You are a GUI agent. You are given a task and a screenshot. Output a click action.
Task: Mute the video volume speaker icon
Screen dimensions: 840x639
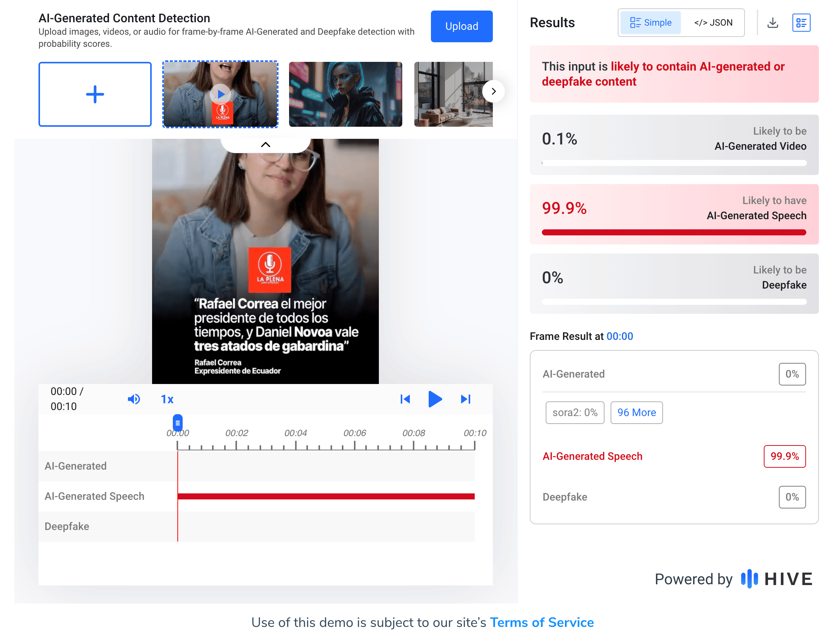click(x=134, y=399)
